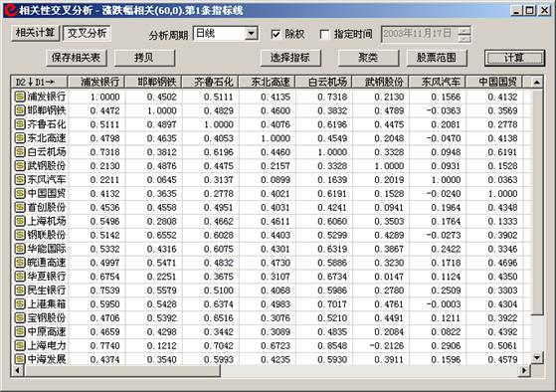Increment the date with the up spinner
Screen dimensions: 556x392
[464, 31]
